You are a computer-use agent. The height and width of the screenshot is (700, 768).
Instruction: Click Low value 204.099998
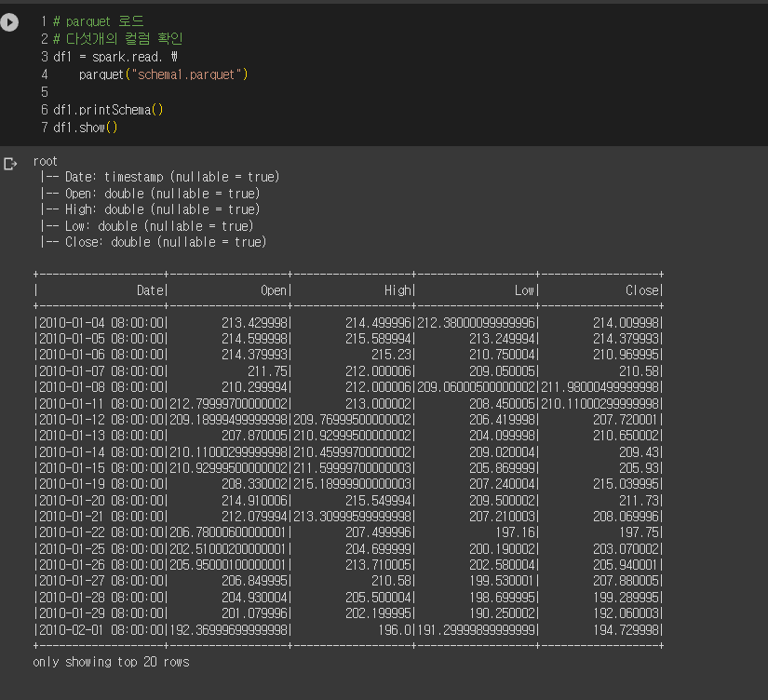(502, 436)
